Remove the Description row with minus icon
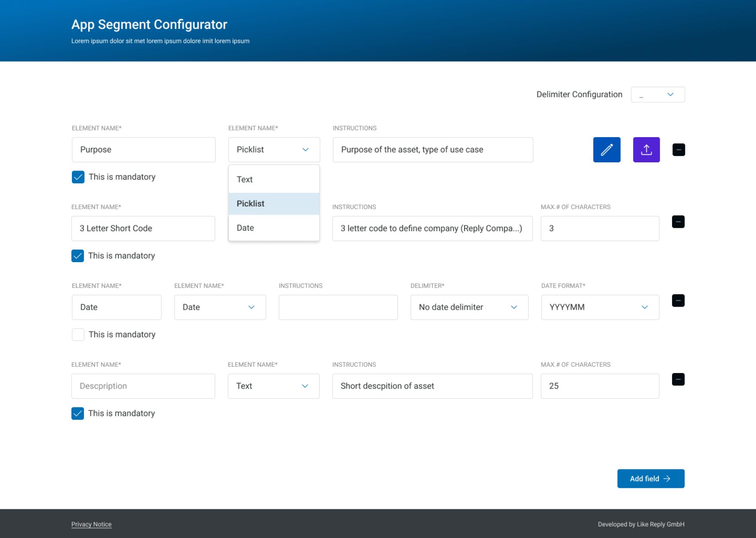This screenshot has width=756, height=538. click(x=678, y=379)
